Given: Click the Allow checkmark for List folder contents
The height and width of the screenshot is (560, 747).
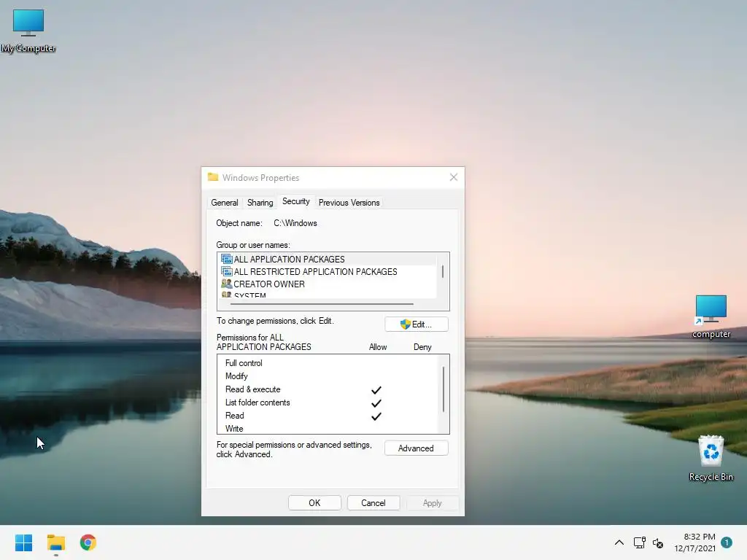Looking at the screenshot, I should pos(376,403).
